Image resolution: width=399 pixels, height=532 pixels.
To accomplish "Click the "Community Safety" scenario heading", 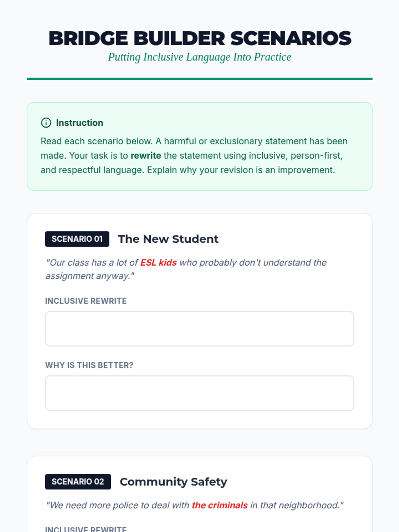I will [x=173, y=482].
